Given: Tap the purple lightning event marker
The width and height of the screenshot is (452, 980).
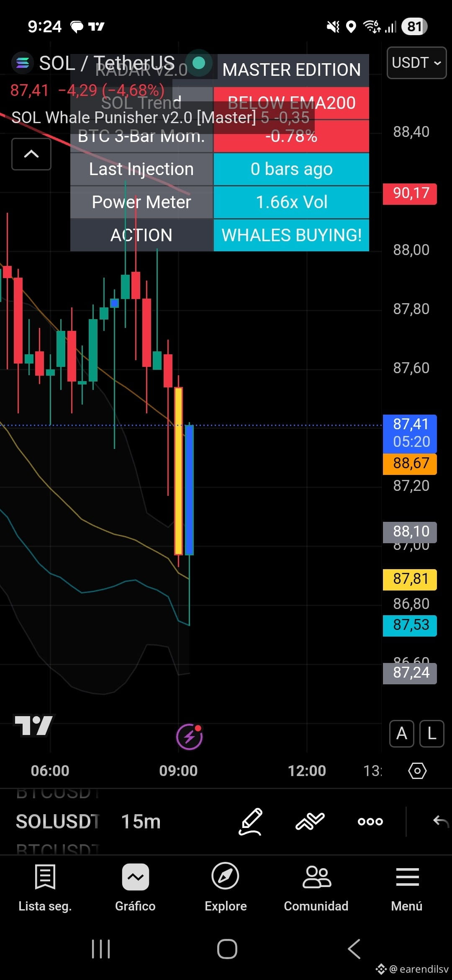Looking at the screenshot, I should coord(190,737).
